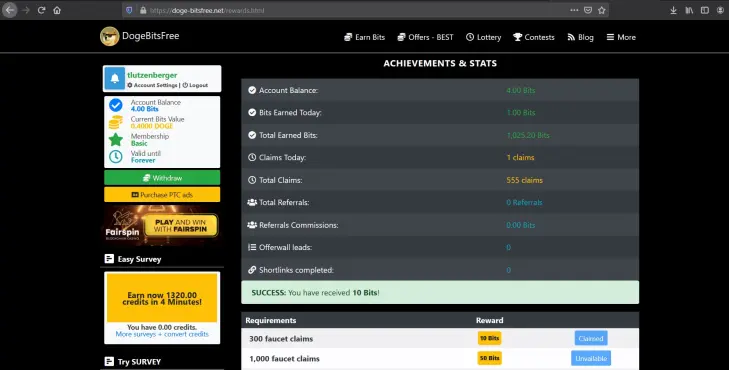Click the Referrals Commissions 0.00 Bits value

(521, 225)
